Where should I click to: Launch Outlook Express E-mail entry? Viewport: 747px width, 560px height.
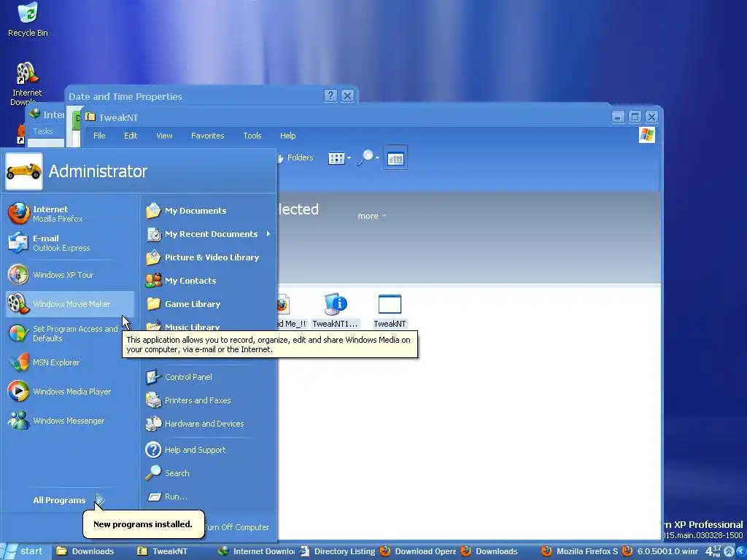[69, 243]
